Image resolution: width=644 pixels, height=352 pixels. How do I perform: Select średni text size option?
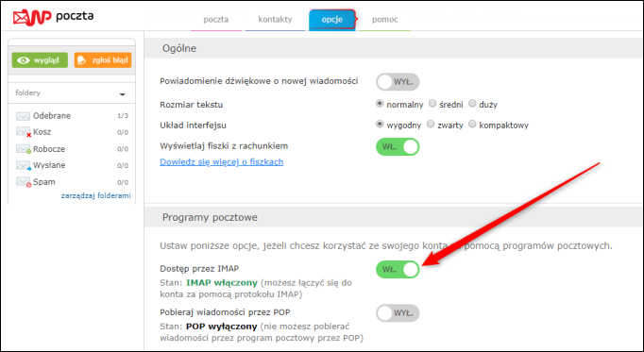pos(432,104)
